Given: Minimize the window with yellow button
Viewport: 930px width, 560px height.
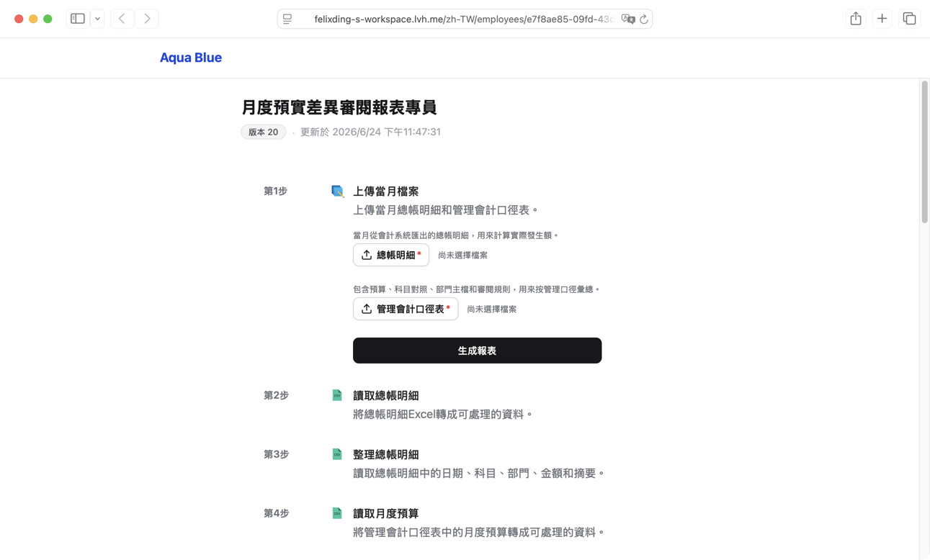Looking at the screenshot, I should point(33,19).
